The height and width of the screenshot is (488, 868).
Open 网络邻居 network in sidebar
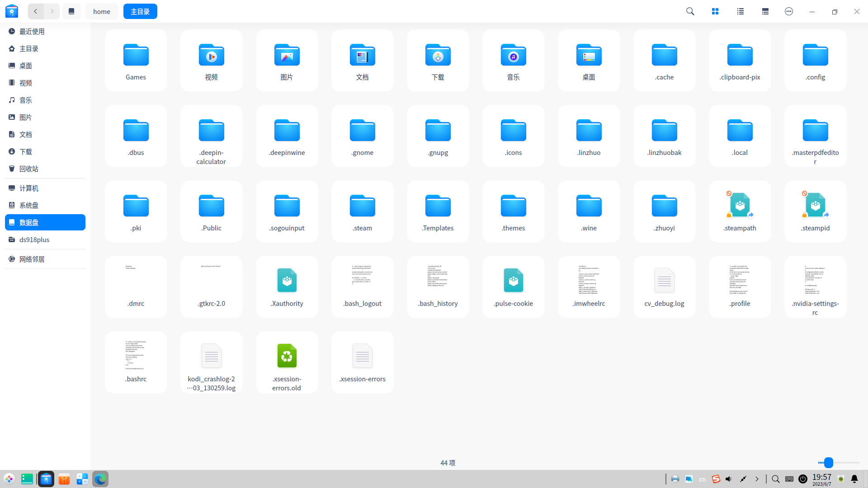[x=32, y=259]
